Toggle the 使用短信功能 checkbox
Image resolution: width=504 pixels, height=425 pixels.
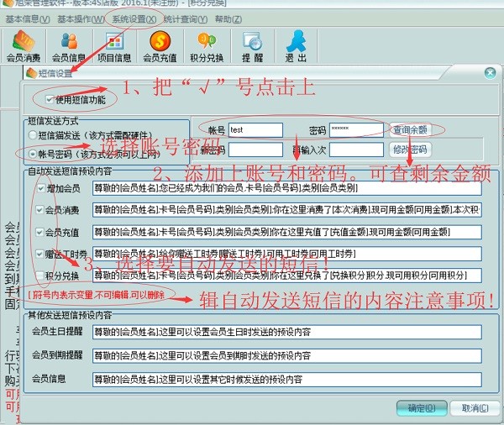[50, 99]
